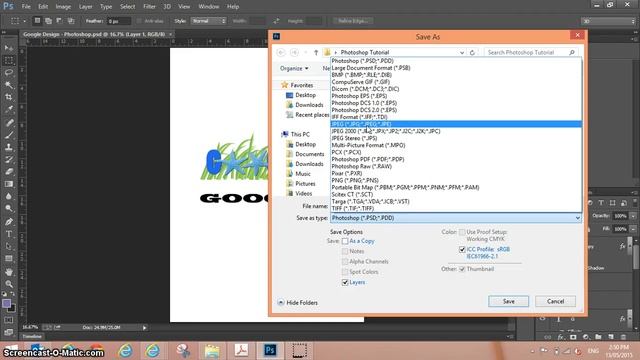Toggle Quick Mask mode icon

9,320
